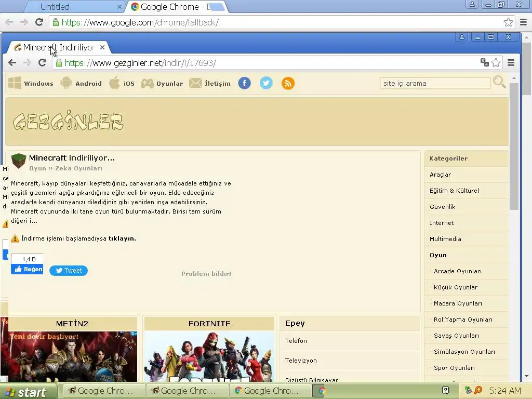532x399 pixels.
Task: Open the Simülasyon Oyunları subcategory
Action: pyautogui.click(x=464, y=352)
